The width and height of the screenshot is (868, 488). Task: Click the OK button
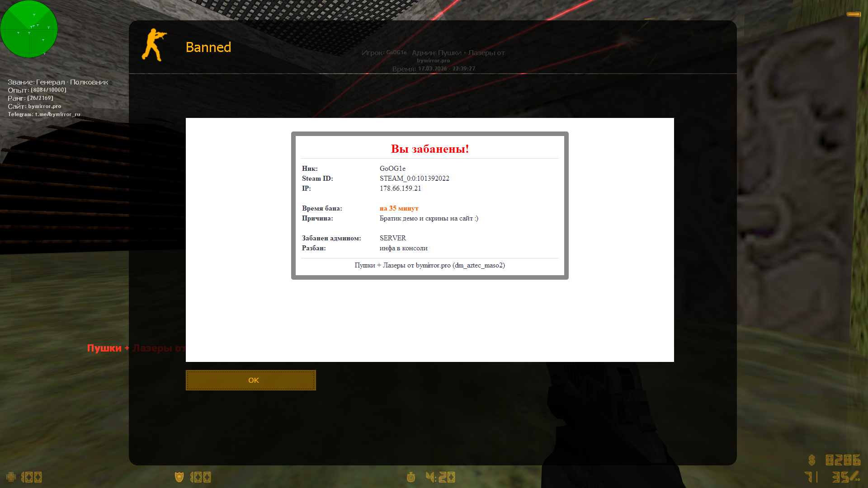pos(251,380)
